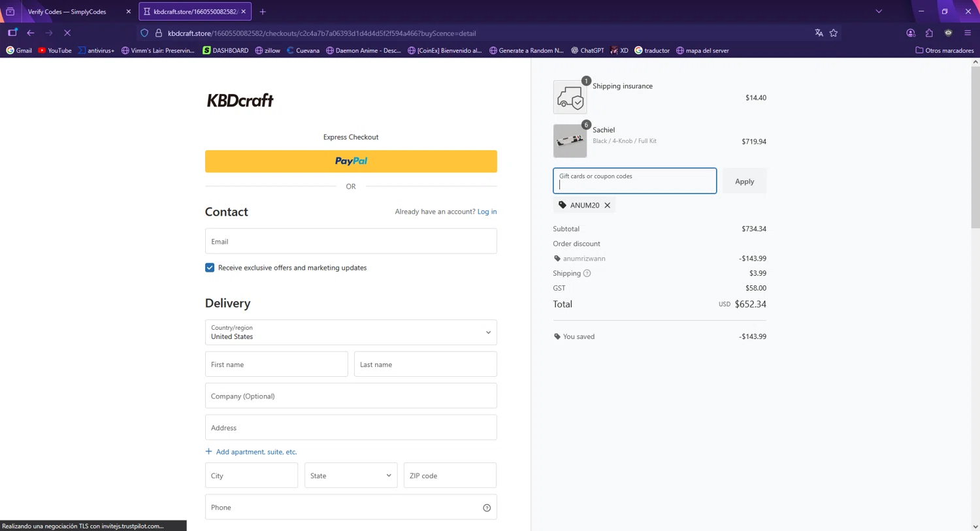Viewport: 980px width, 531px height.
Task: Focus the ZIP code field
Action: coord(450,475)
